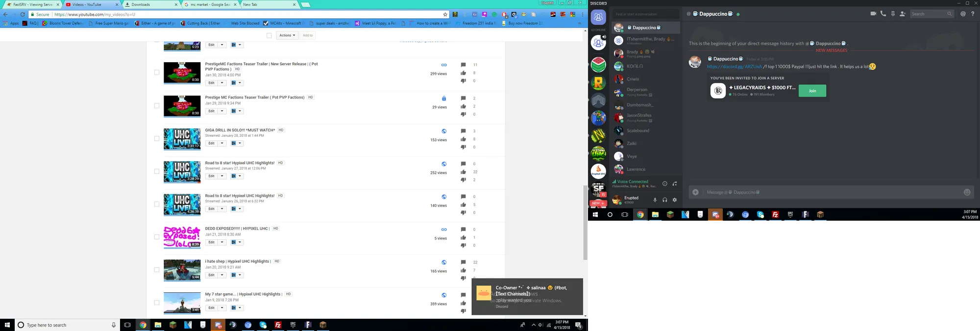Open pinned messages in Discord
Image resolution: width=980 pixels, height=331 pixels.
[893, 14]
